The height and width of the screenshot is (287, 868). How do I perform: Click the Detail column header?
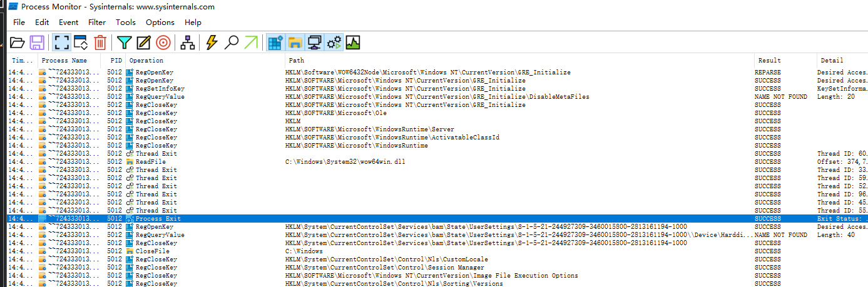(842, 61)
